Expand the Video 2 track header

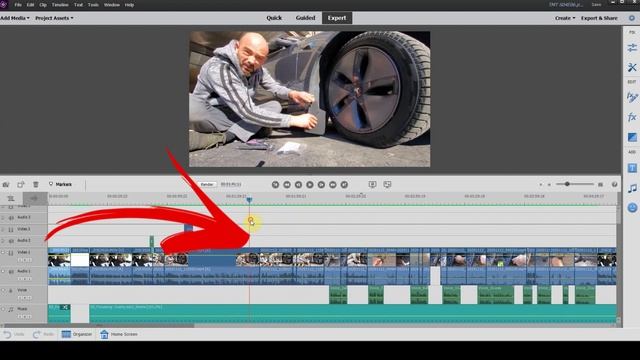click(x=3, y=229)
